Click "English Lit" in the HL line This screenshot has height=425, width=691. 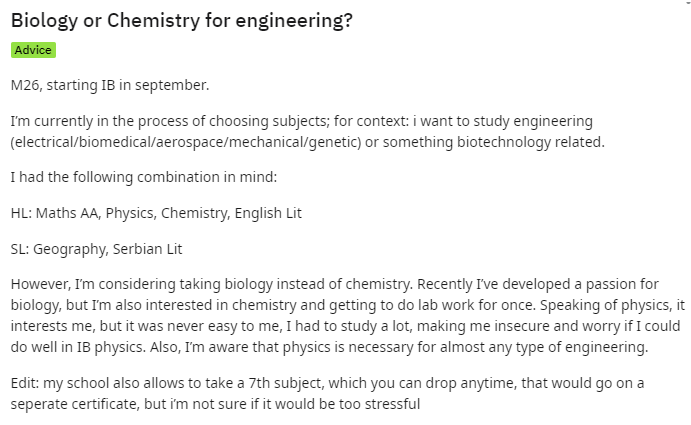coord(268,213)
